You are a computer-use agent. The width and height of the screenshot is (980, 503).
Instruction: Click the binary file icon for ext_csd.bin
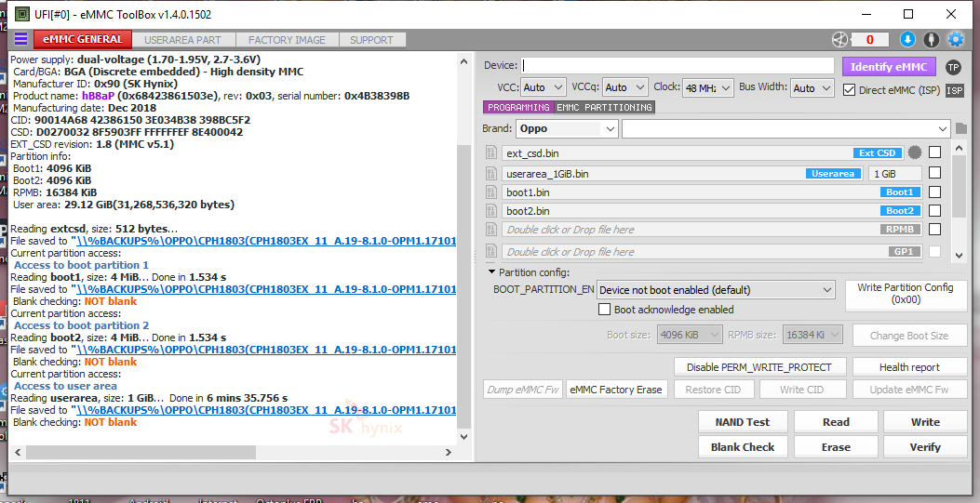click(491, 152)
